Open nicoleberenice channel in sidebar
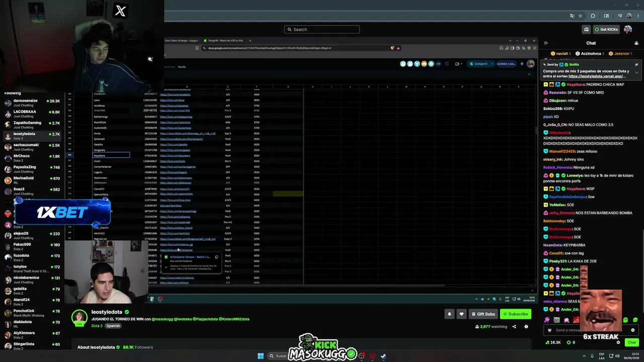Screen dimensions: 644x362 [x=32, y=280]
